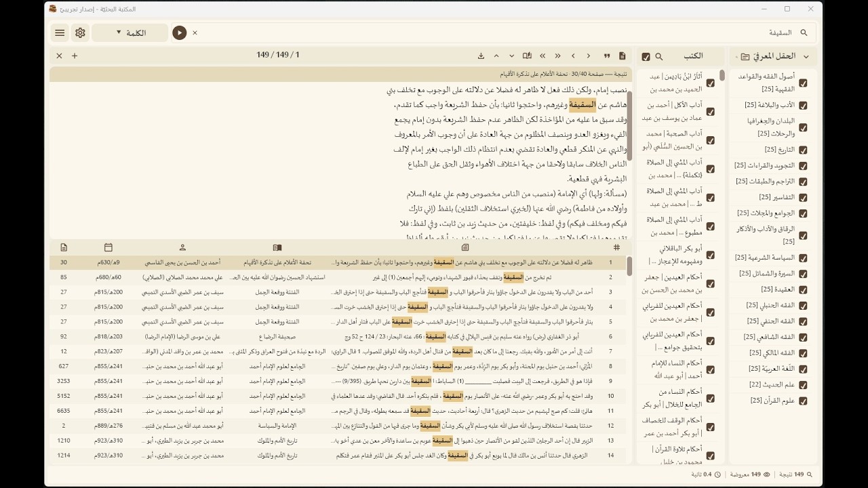Click the الكتب panel title
The image size is (868, 488).
pos(693,56)
